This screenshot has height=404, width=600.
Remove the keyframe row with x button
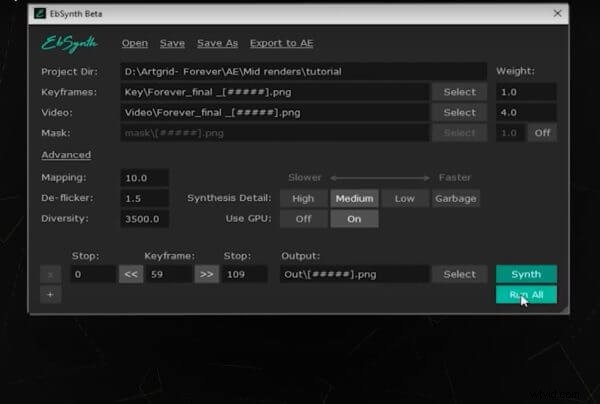(x=49, y=274)
